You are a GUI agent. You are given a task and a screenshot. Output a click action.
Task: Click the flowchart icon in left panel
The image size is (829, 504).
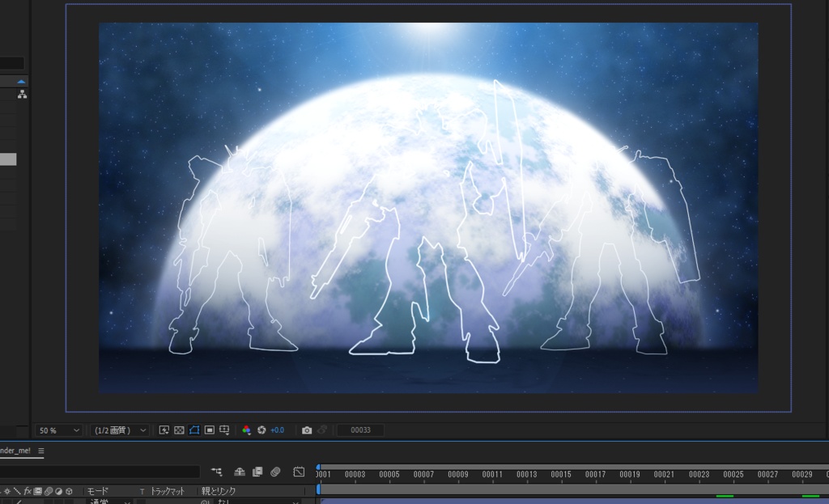(x=22, y=94)
